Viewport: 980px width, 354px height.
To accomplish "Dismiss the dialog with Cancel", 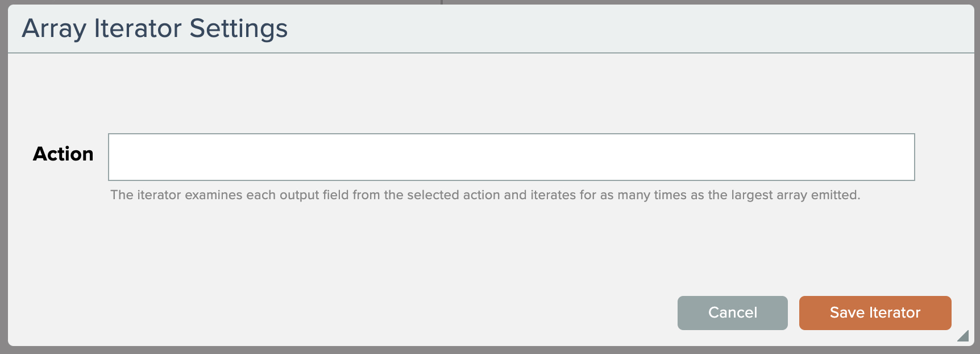I will coord(732,312).
